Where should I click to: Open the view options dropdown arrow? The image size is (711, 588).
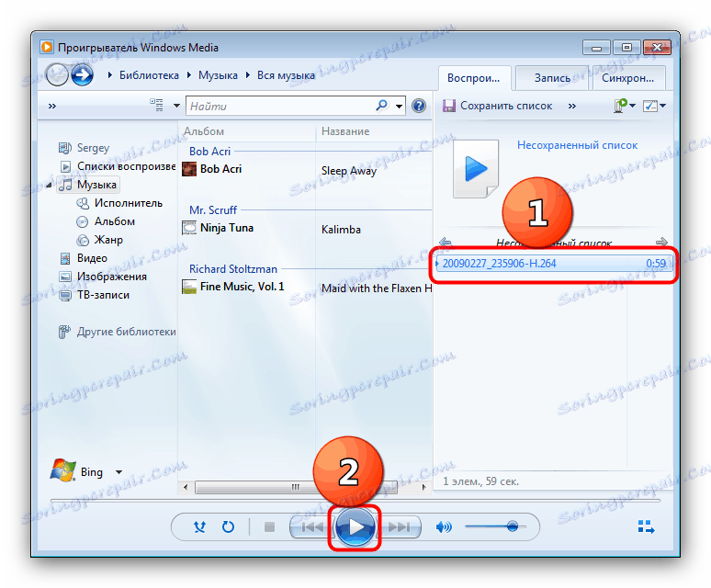coord(176,106)
